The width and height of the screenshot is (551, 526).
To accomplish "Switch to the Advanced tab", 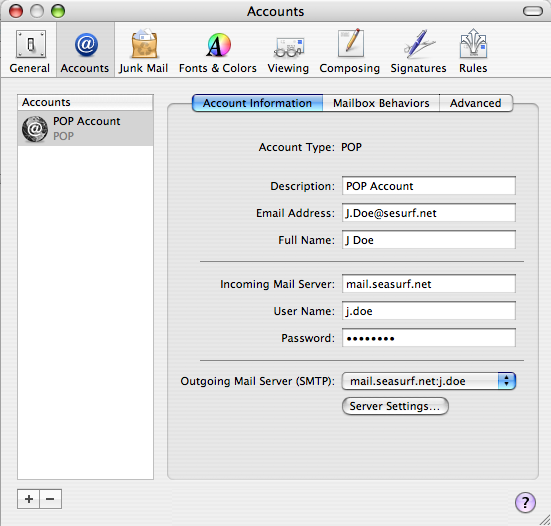I will (476, 103).
